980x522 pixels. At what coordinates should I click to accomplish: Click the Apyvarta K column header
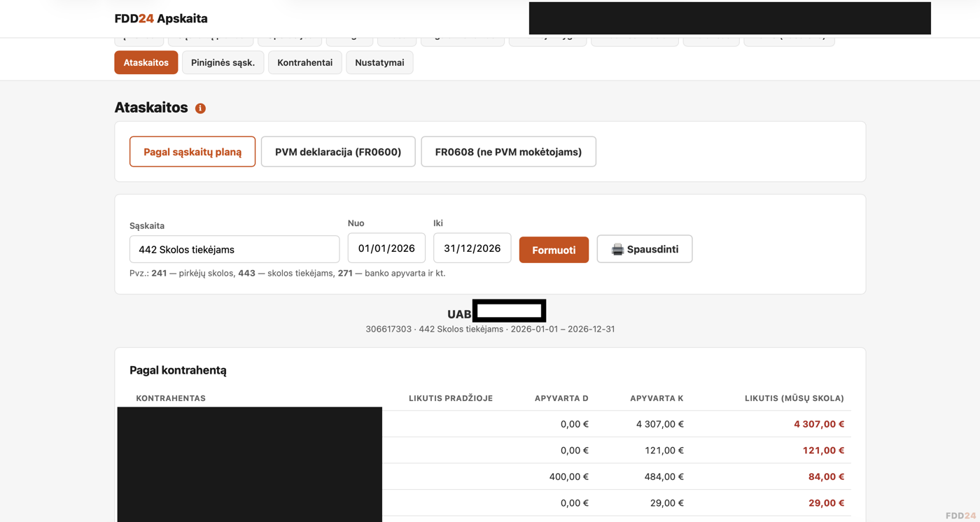point(657,398)
